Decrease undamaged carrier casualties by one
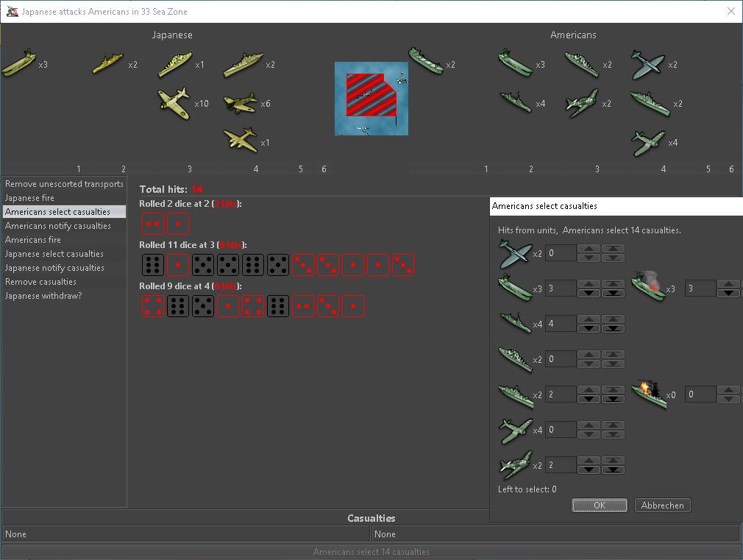Image resolution: width=743 pixels, height=560 pixels. coord(589,294)
